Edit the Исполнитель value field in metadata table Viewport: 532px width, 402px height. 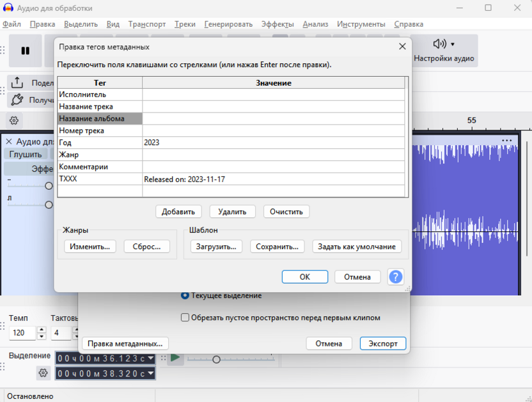click(x=275, y=94)
